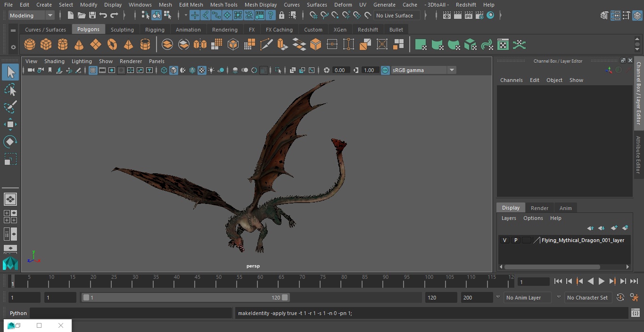Open the No Anim Layer dropdown
Viewport: 644px width, 332px height.
click(528, 298)
